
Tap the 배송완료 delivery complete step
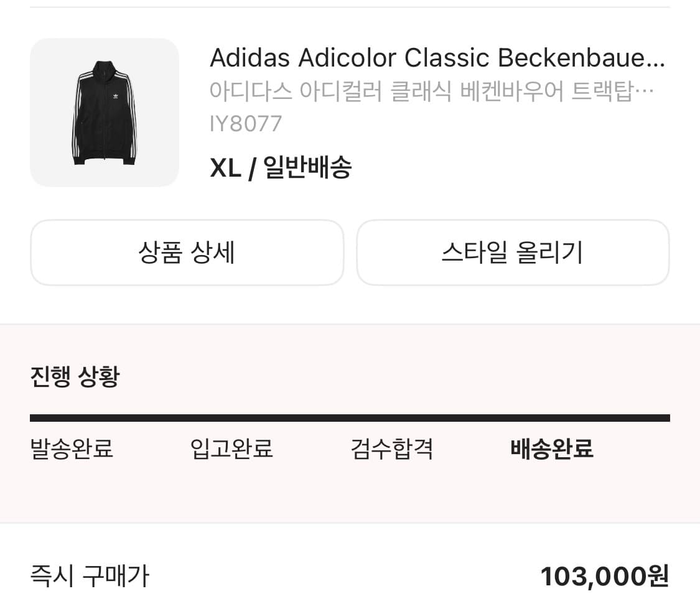coord(551,449)
